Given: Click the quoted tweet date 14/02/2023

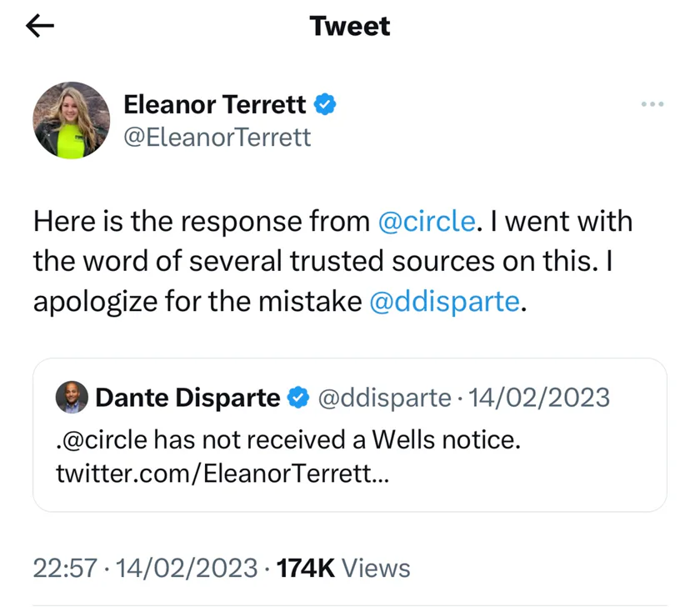Looking at the screenshot, I should tap(539, 398).
